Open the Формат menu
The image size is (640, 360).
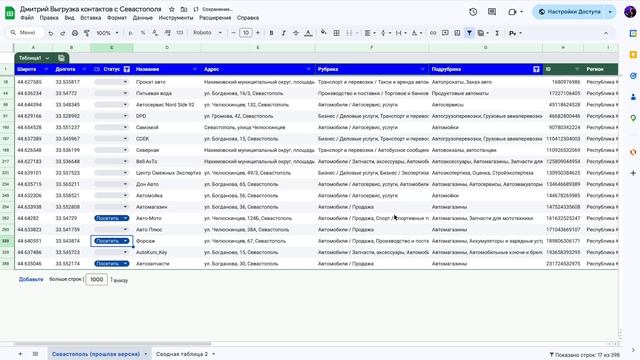[117, 18]
